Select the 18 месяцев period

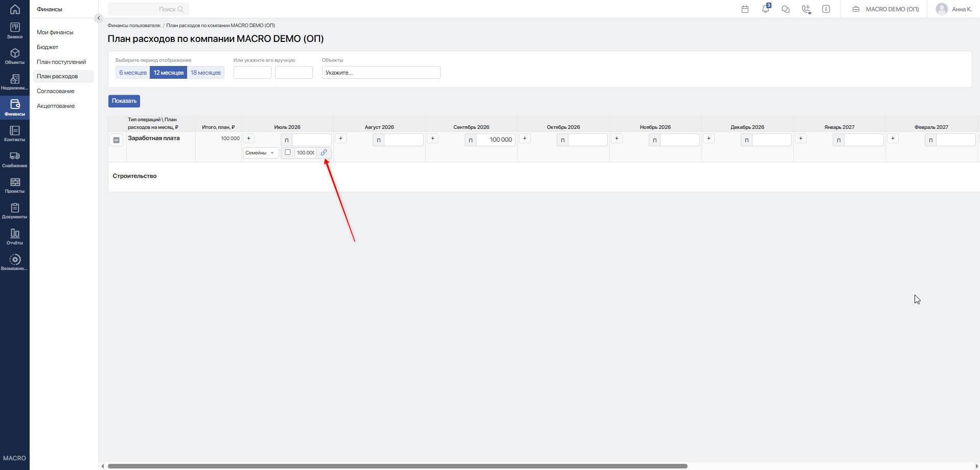coord(206,73)
